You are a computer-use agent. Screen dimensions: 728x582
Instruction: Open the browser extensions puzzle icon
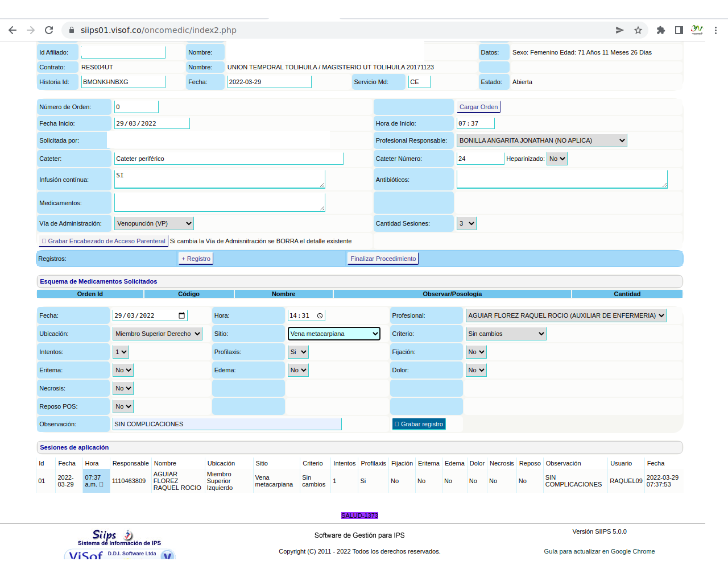point(660,30)
